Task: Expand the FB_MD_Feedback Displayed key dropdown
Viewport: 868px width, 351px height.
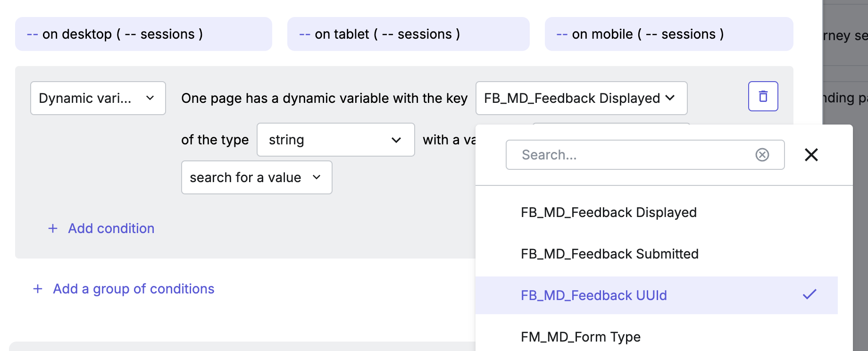Action: (x=581, y=98)
